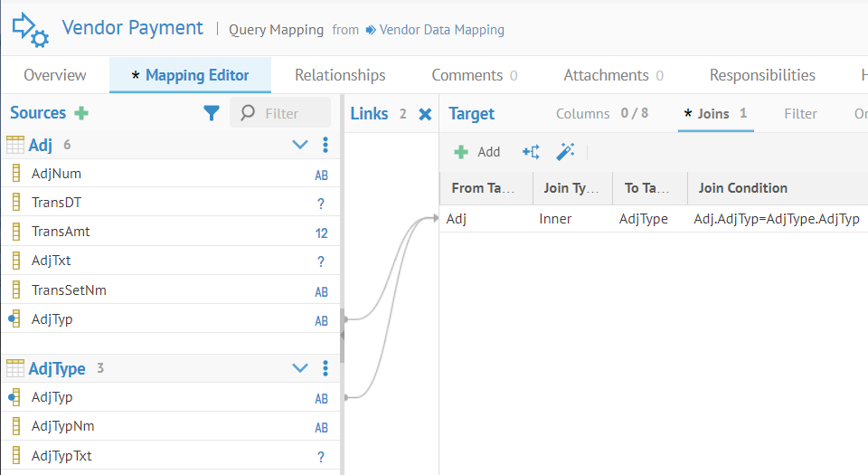The height and width of the screenshot is (475, 868).
Task: Click the add join link icon
Action: point(531,152)
